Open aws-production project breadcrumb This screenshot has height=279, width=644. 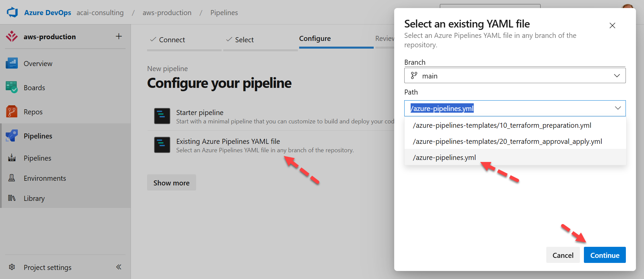[x=167, y=13]
